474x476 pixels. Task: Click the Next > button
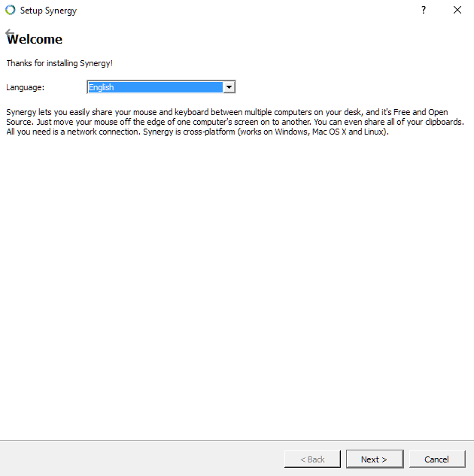375,459
